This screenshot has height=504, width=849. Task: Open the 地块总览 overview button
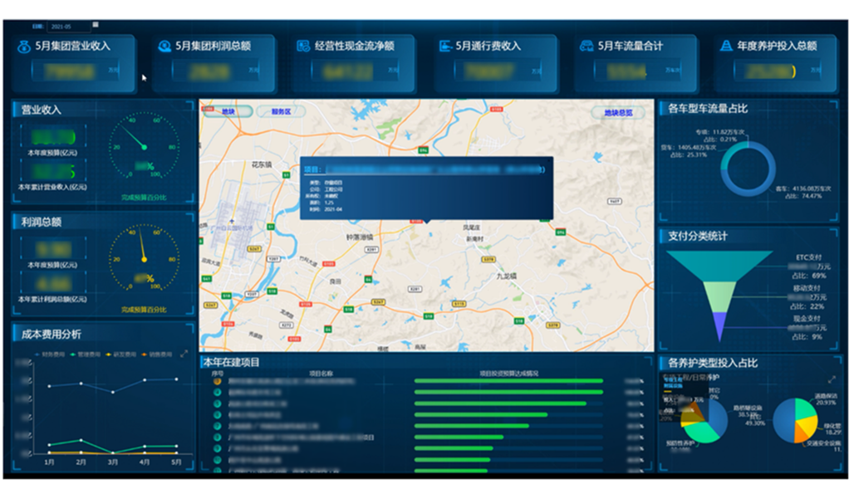(x=618, y=112)
